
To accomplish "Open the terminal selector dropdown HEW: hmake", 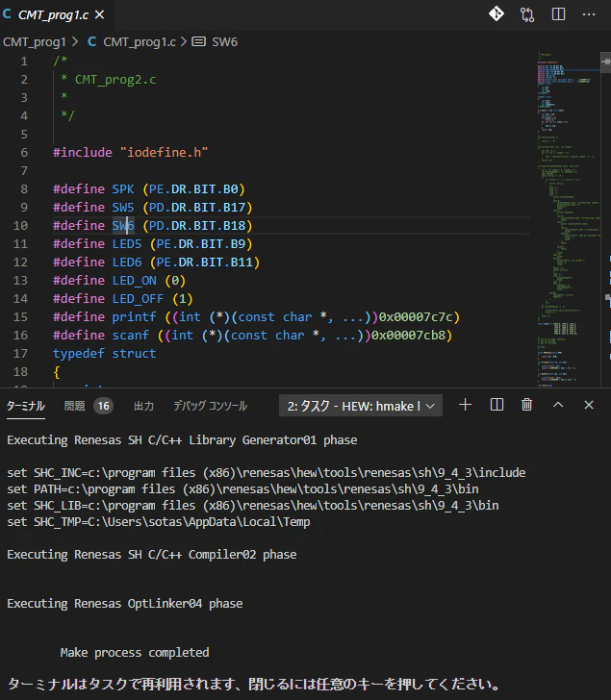I will pyautogui.click(x=361, y=406).
